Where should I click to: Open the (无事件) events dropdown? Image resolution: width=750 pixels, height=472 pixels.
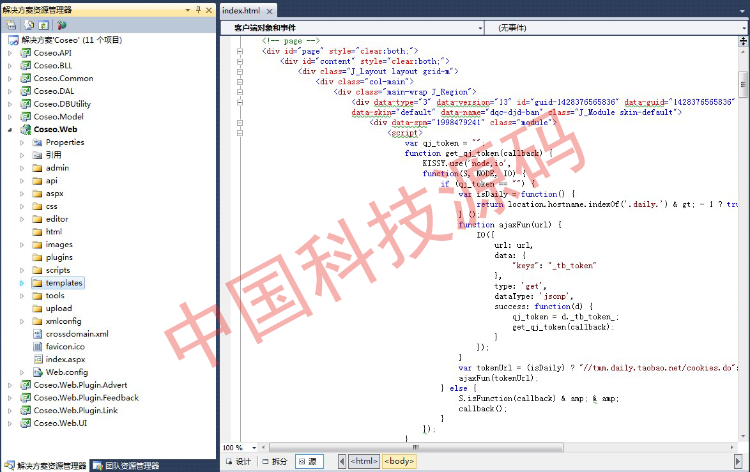[x=744, y=28]
